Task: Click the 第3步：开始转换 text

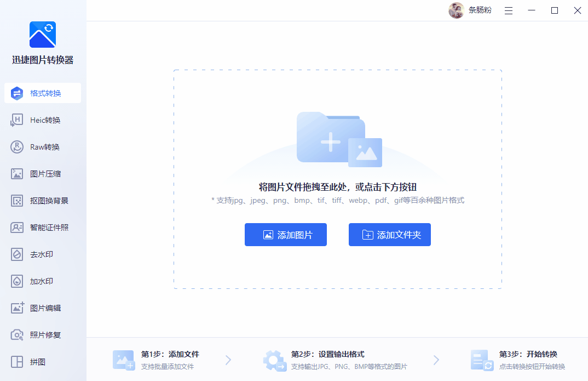Action: pos(528,354)
